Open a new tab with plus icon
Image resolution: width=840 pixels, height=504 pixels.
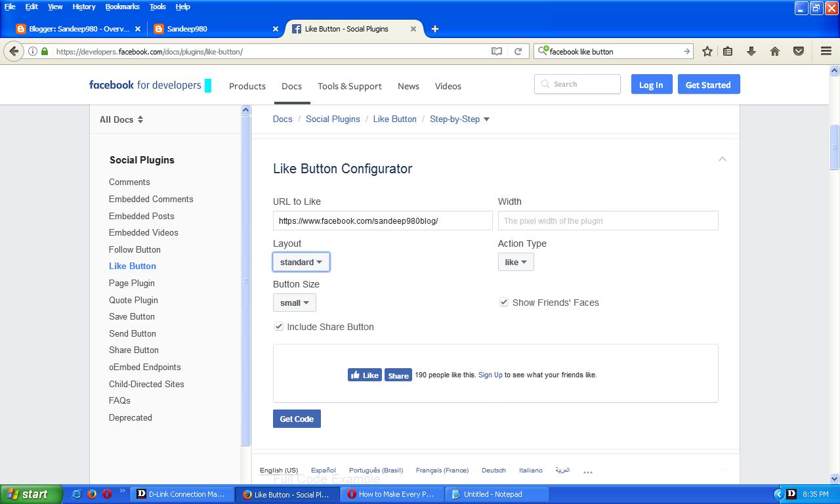click(x=435, y=29)
